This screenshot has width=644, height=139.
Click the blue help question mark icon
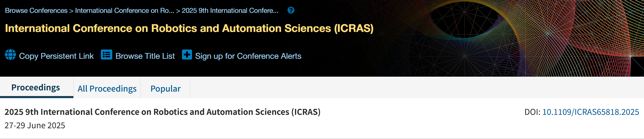tap(291, 10)
